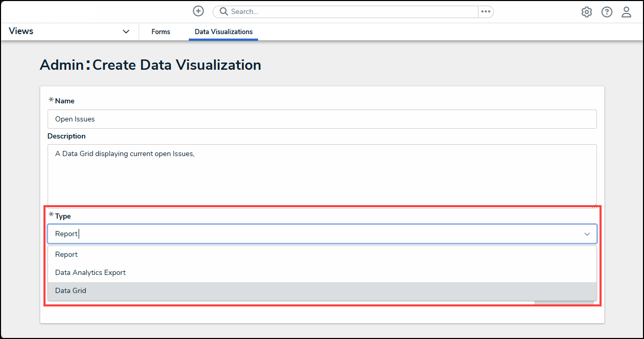Click the Views navigation label

(x=21, y=31)
